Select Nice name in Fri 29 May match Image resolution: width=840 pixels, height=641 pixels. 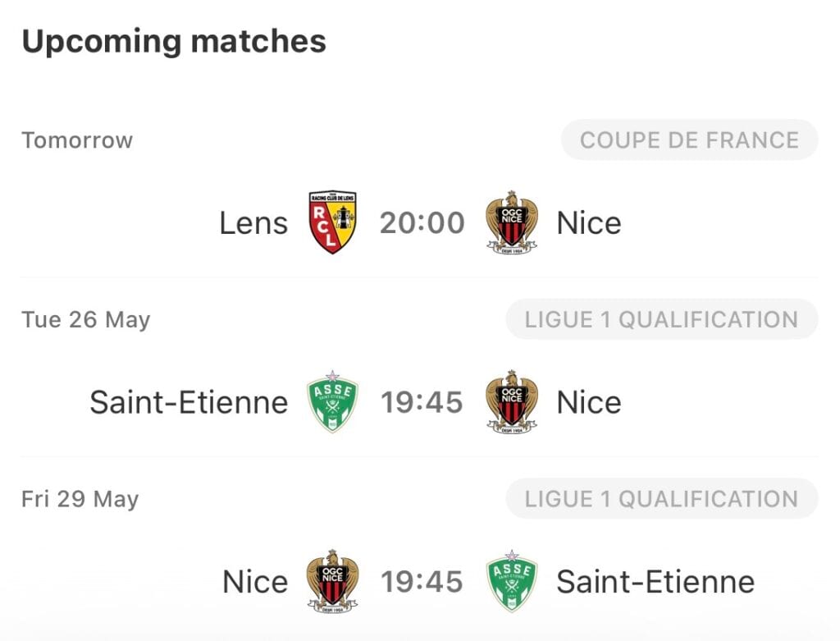255,582
